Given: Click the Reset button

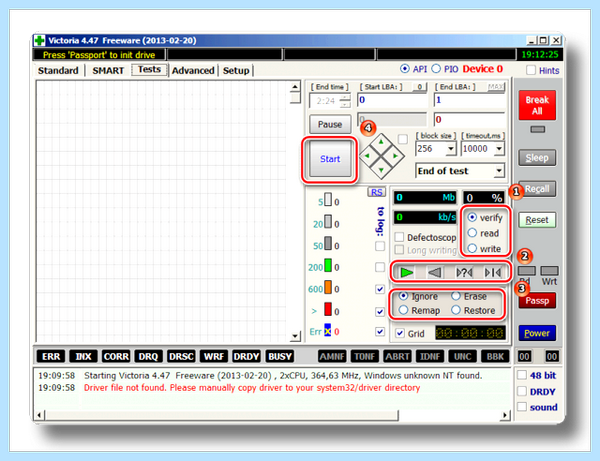Looking at the screenshot, I should (x=537, y=220).
